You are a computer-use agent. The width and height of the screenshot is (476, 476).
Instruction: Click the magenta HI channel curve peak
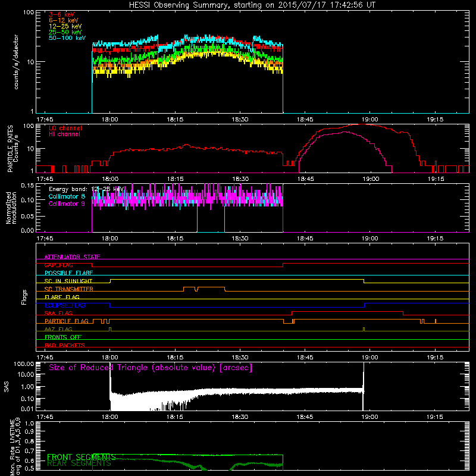click(345, 132)
